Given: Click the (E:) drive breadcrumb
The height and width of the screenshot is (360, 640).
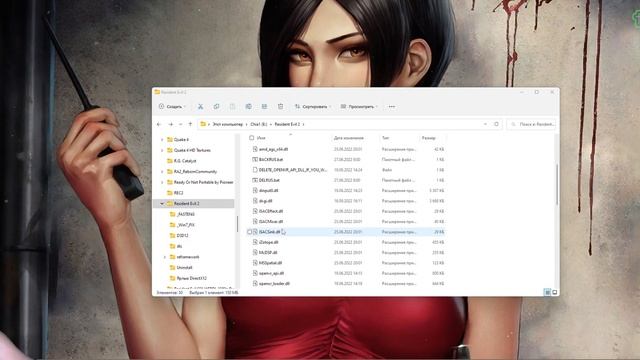Looking at the screenshot, I should tap(259, 124).
